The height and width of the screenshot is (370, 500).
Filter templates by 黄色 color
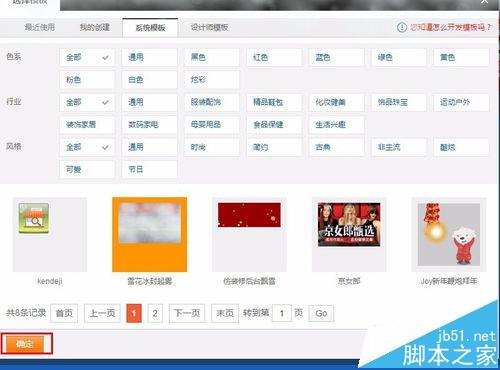[x=461, y=57]
